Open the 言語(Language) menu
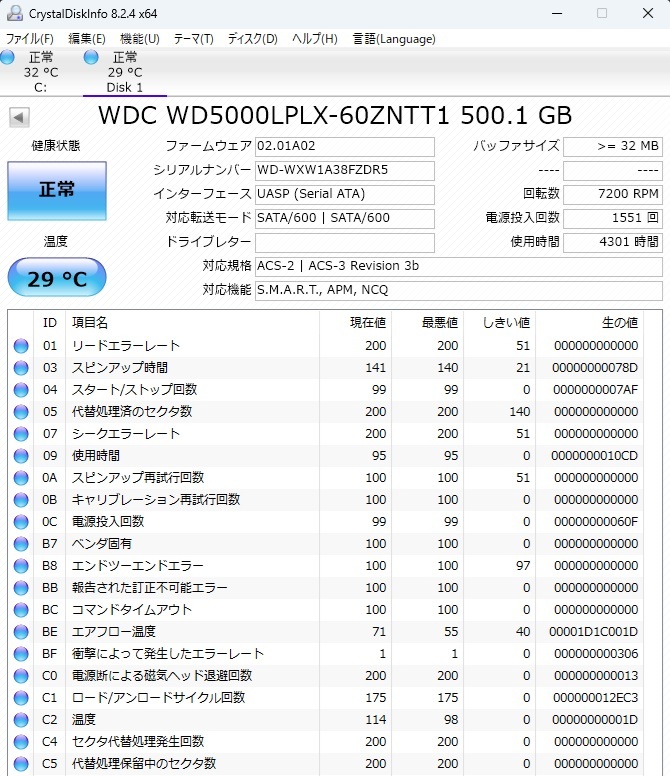 (394, 39)
